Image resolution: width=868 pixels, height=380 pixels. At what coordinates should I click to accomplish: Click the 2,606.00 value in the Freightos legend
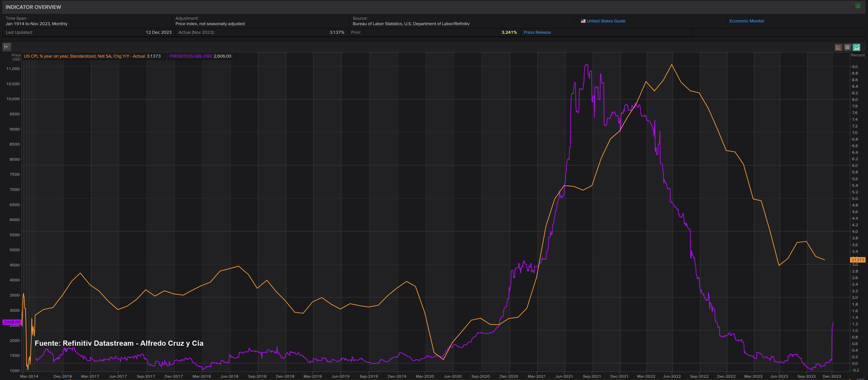(222, 56)
